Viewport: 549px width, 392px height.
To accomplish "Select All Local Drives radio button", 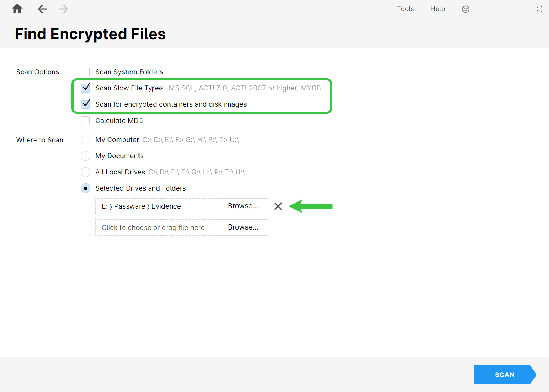I will 85,172.
